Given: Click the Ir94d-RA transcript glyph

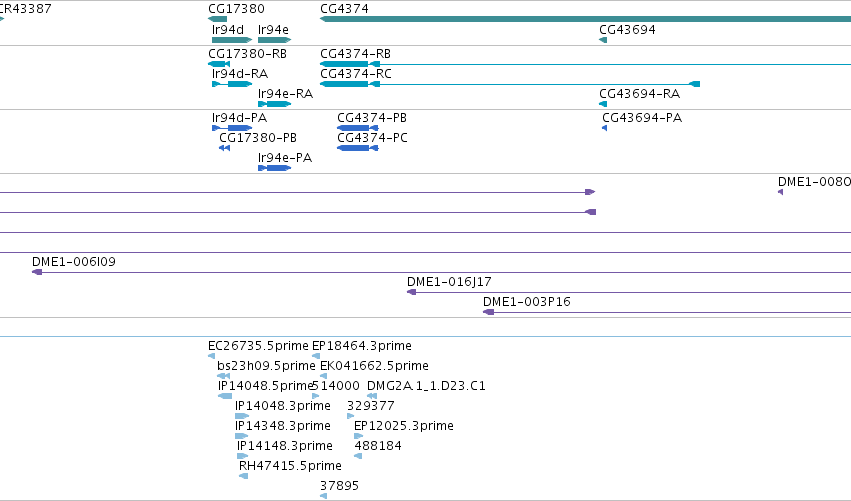Looking at the screenshot, I should [232, 84].
